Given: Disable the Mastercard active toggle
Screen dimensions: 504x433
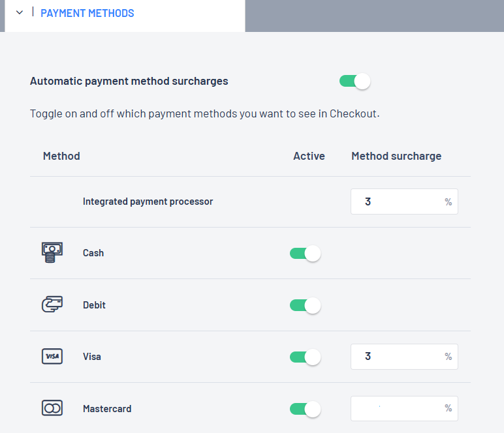Looking at the screenshot, I should [x=305, y=409].
